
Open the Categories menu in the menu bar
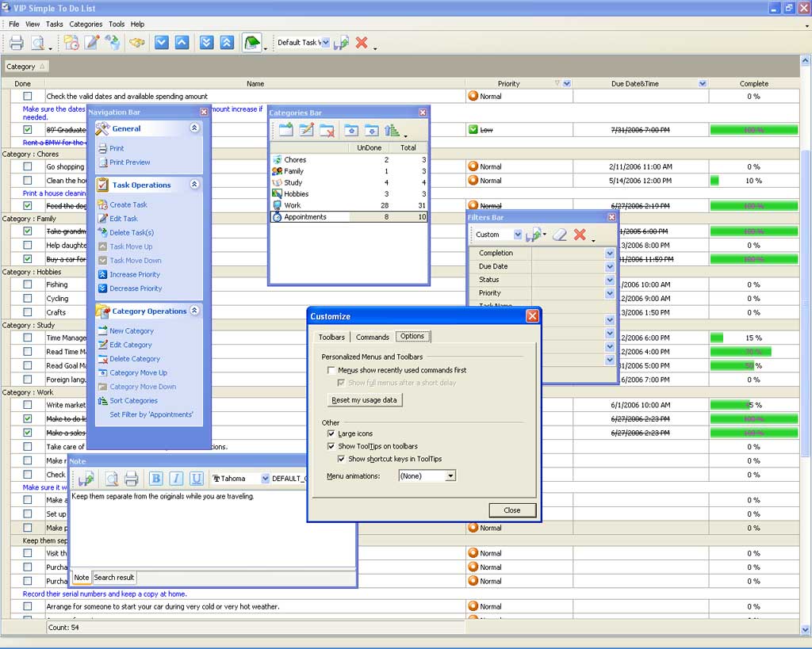pos(86,25)
